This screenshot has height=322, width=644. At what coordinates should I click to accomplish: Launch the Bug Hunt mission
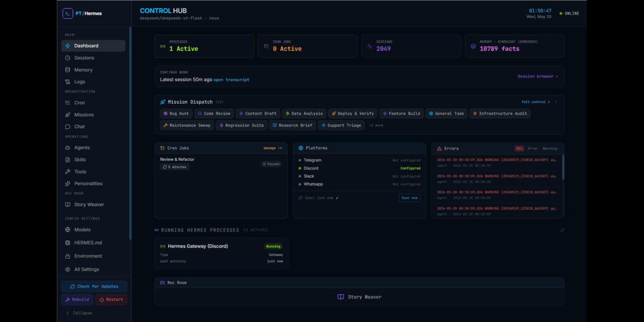pos(176,114)
